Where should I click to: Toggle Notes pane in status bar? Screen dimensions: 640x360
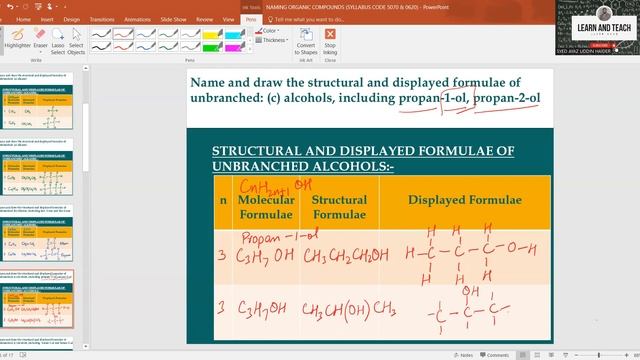click(463, 355)
